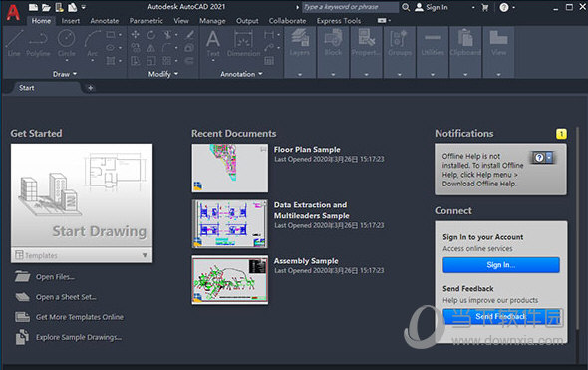Switch to the Home ribbon tab
Image resolution: width=588 pixels, height=370 pixels.
point(41,21)
